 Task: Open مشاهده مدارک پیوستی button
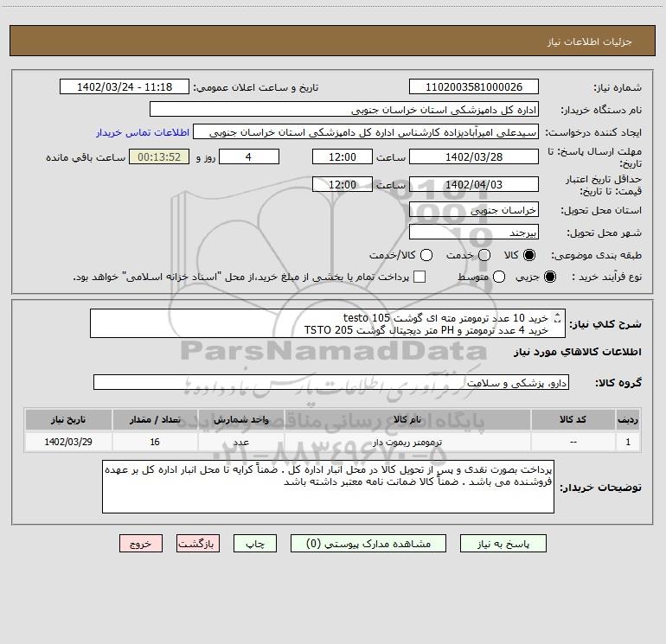pyautogui.click(x=368, y=544)
